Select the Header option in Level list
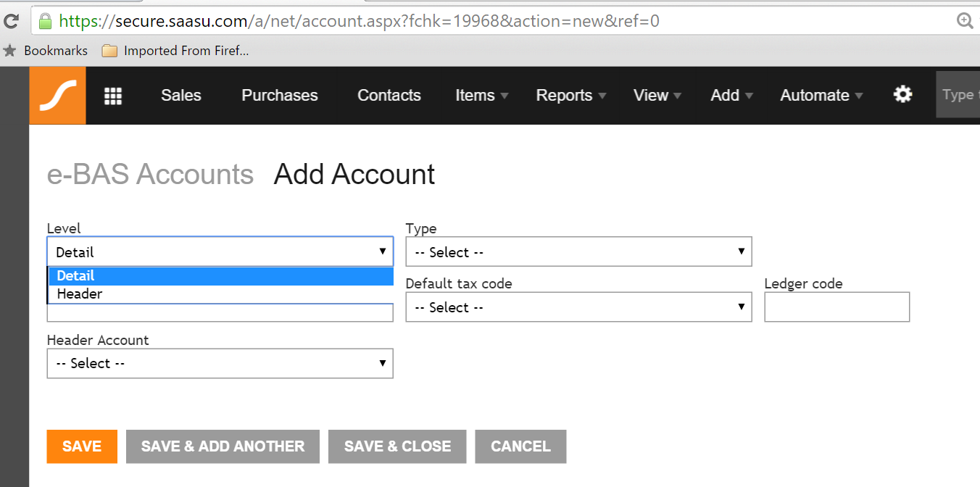This screenshot has height=487, width=980. [x=220, y=294]
